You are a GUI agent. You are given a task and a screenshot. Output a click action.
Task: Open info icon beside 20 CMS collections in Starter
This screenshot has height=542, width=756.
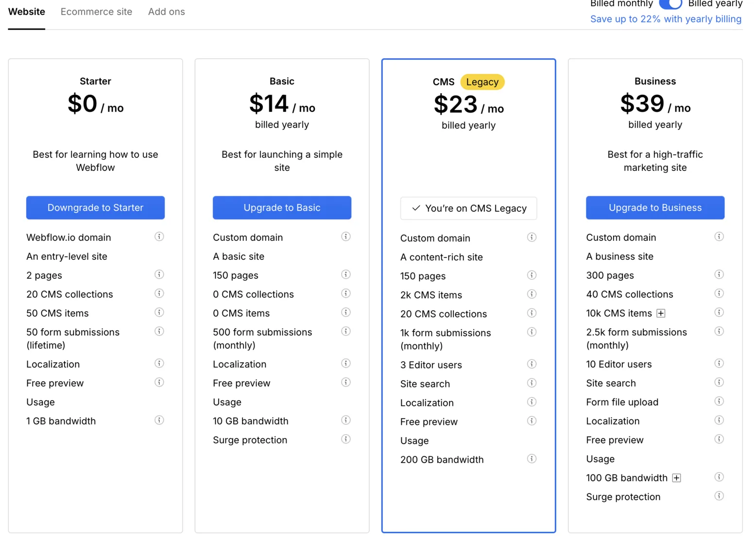pyautogui.click(x=159, y=293)
